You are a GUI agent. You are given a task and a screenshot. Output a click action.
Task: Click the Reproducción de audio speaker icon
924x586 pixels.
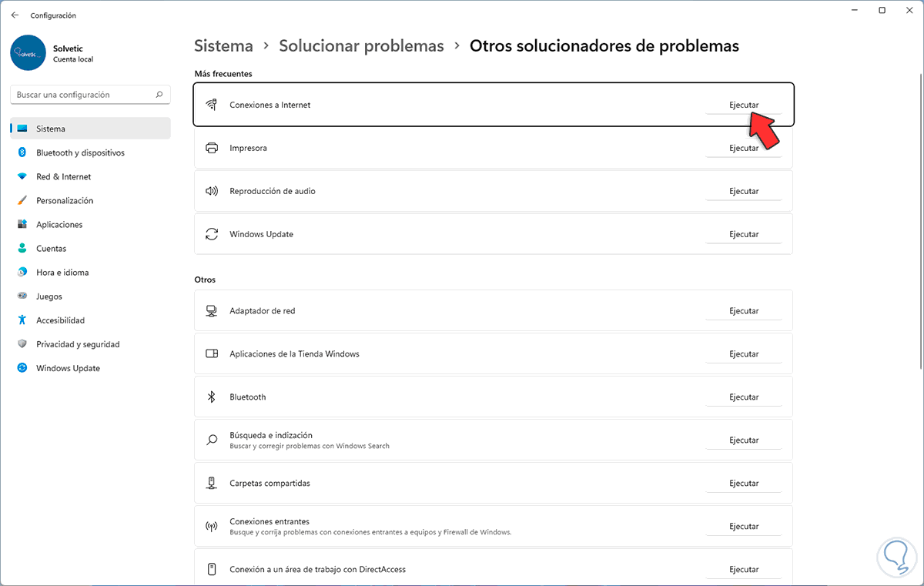point(212,191)
